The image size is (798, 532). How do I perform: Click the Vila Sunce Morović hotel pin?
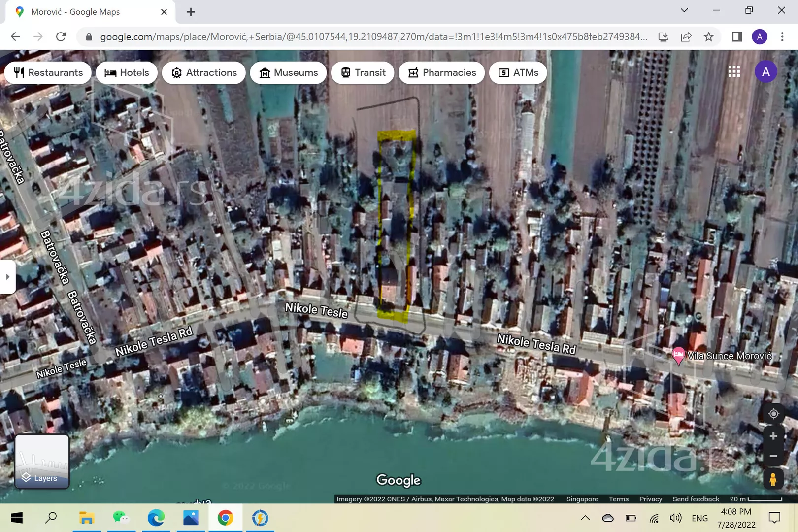678,356
